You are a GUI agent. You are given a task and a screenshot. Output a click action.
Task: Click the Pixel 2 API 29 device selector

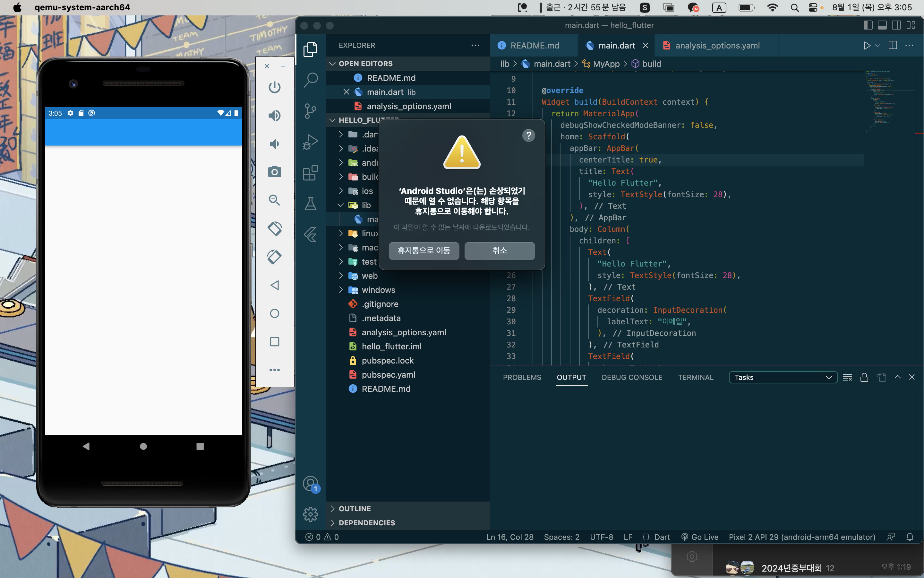(x=802, y=537)
